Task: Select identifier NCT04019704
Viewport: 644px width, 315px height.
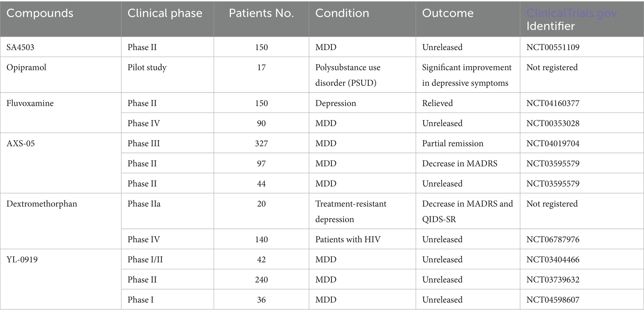Action: (553, 144)
